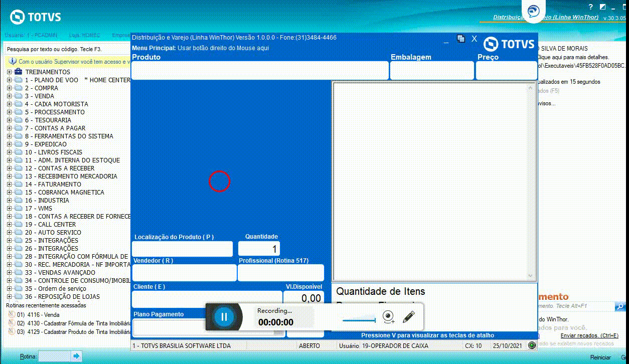Expand the 5 - PROCESSAMENTO node

coord(9,112)
